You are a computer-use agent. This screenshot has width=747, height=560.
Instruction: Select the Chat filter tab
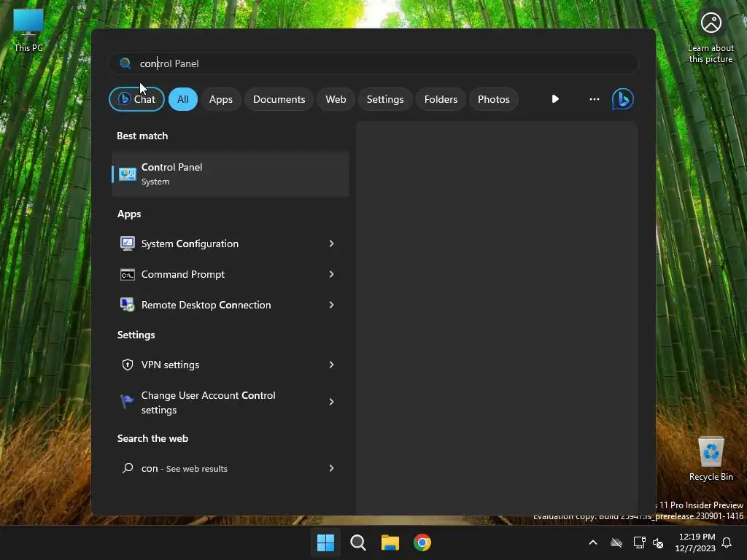[x=136, y=99]
